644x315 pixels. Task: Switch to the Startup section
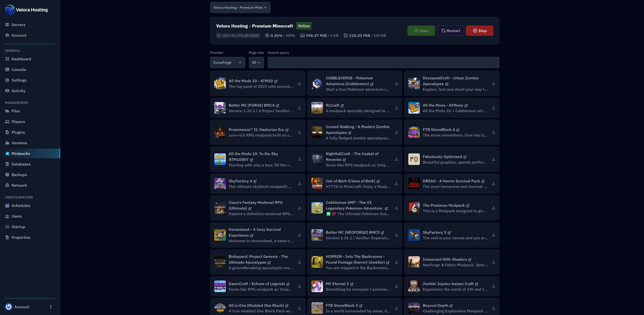click(18, 227)
